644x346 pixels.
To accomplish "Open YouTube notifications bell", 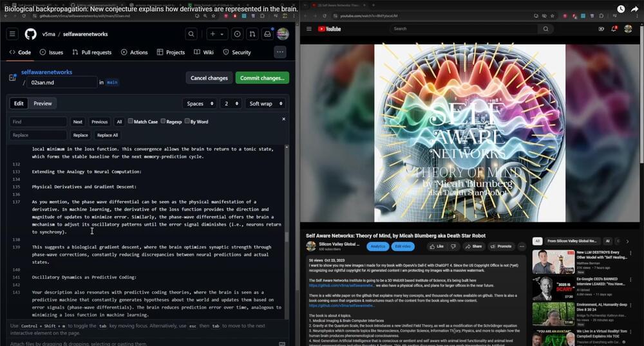I will [x=614, y=29].
